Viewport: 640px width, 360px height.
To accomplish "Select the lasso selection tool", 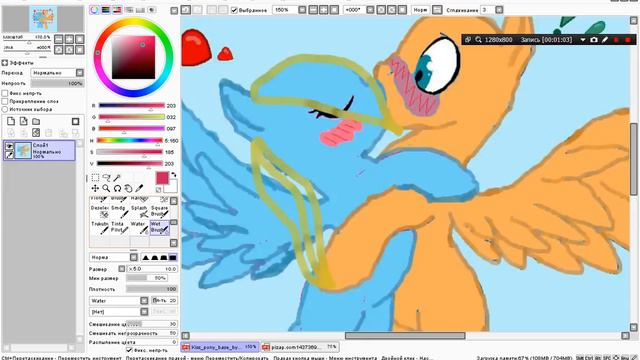I will click(106, 178).
